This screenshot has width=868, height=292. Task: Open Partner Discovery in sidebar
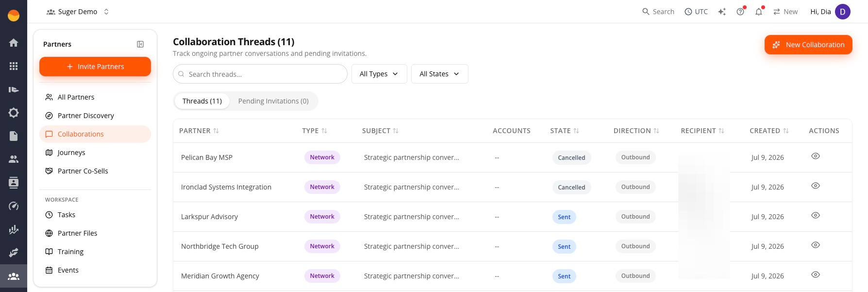pyautogui.click(x=95, y=116)
